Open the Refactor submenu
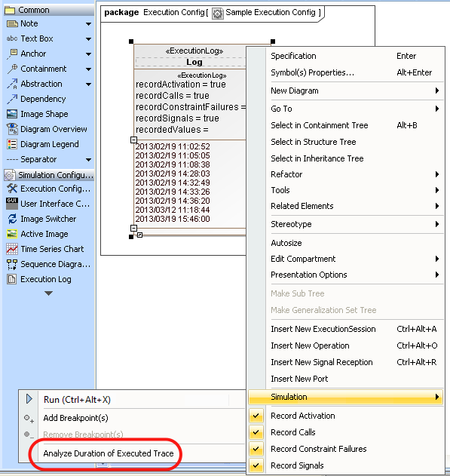 pos(346,174)
